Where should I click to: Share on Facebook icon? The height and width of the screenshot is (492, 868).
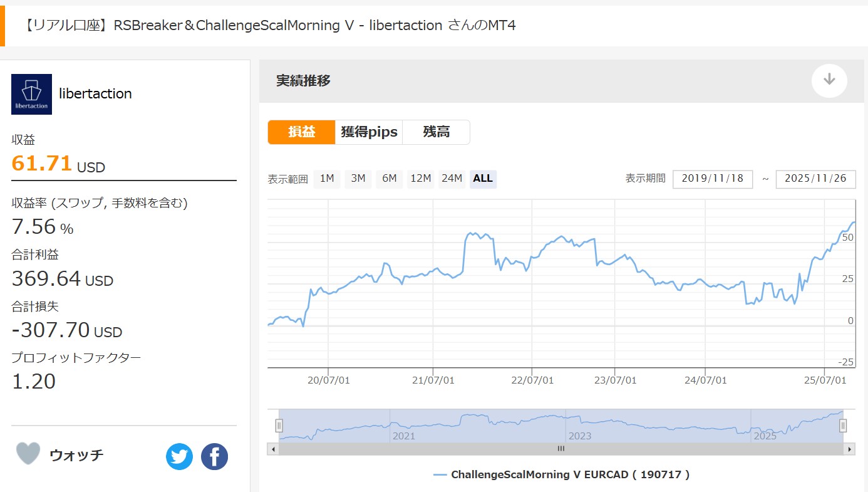[214, 457]
